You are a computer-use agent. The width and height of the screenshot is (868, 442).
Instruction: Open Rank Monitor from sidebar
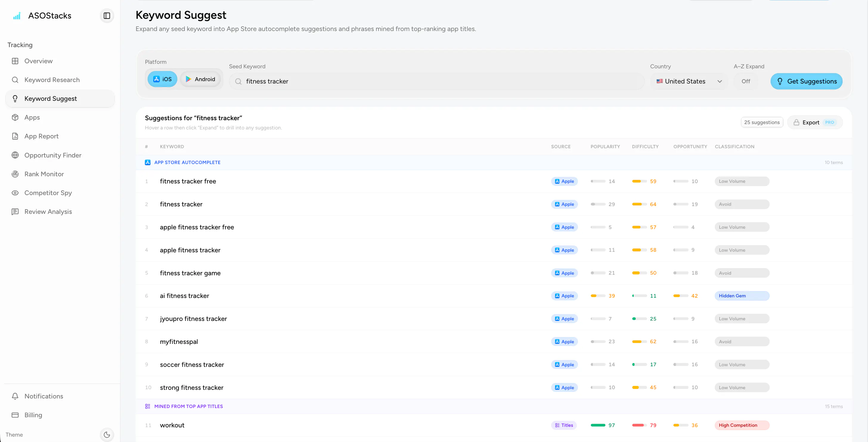point(60,174)
